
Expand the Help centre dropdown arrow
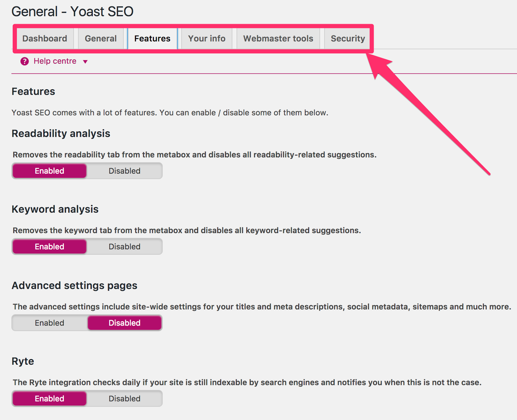click(x=85, y=62)
